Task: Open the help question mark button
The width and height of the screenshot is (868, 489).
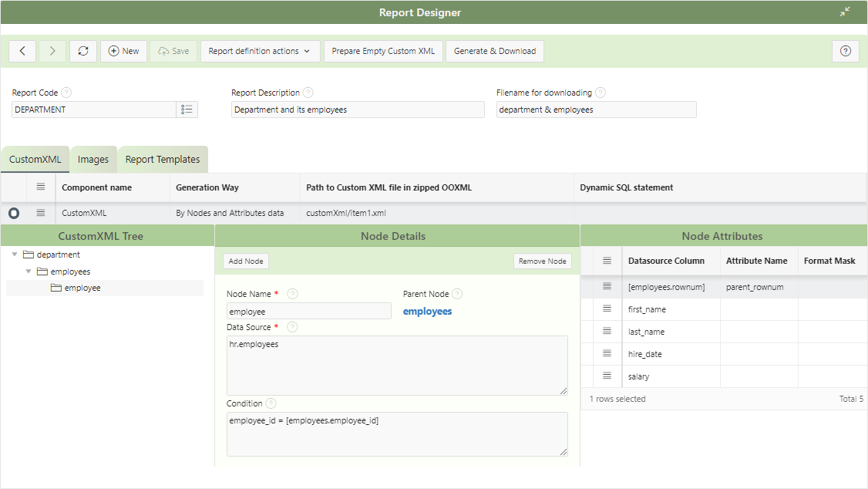Action: (x=845, y=51)
